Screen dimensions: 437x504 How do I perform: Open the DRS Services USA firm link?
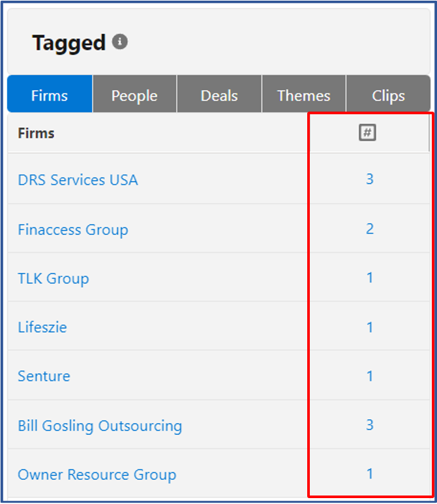(78, 180)
